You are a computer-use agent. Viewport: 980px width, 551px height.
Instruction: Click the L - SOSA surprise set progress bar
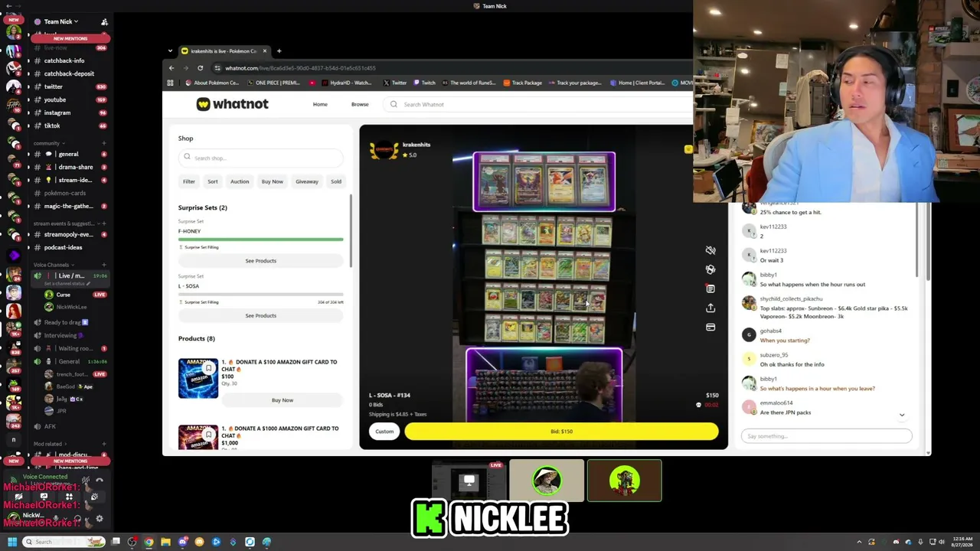(x=261, y=295)
